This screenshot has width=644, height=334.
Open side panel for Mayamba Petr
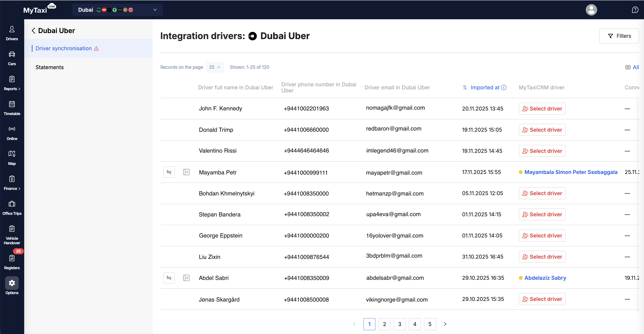[186, 172]
